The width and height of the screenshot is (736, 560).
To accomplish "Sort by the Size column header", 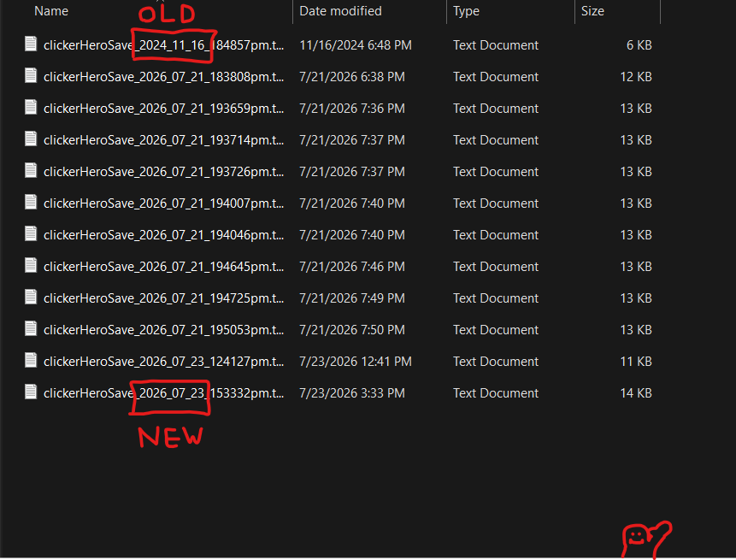I will pos(592,11).
